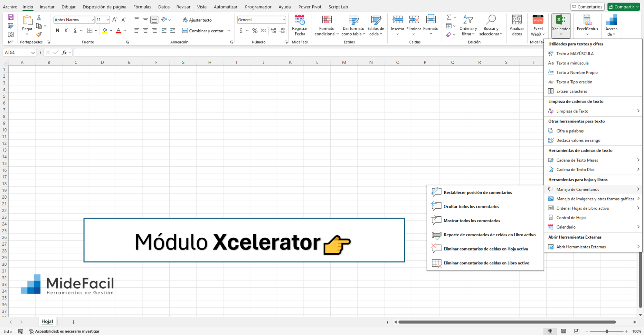This screenshot has height=335, width=644.
Task: Select the Hoja1 sheet tab
Action: (47, 321)
